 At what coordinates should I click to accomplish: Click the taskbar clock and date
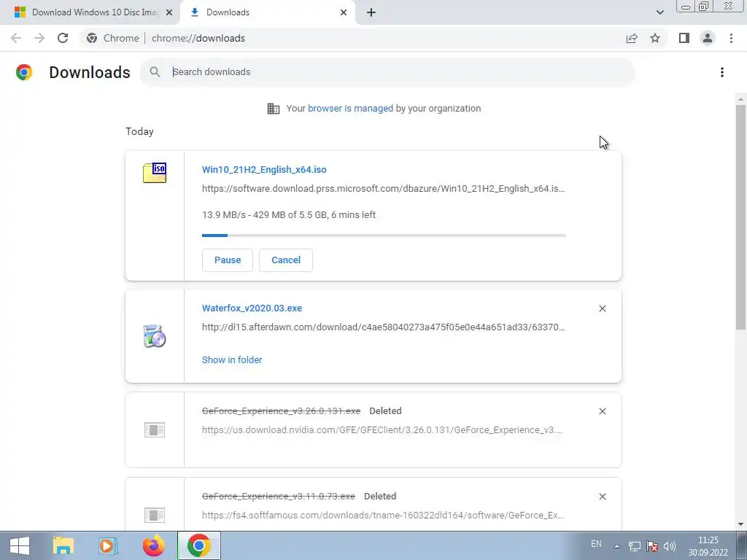708,546
